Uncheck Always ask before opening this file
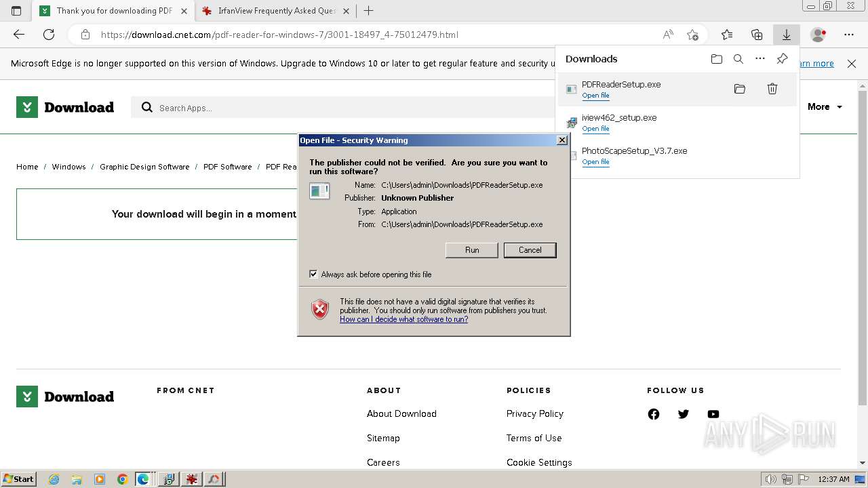This screenshot has width=868, height=488. click(x=313, y=274)
